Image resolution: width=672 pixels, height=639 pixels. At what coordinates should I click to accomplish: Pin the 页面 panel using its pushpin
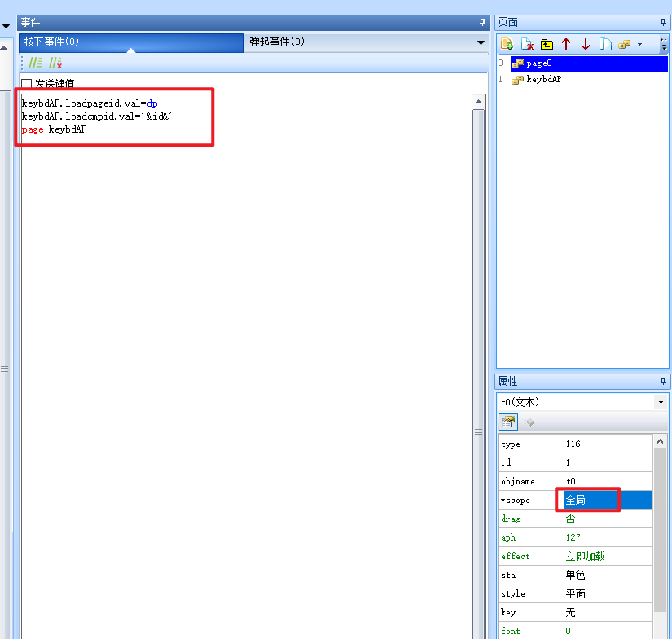663,22
